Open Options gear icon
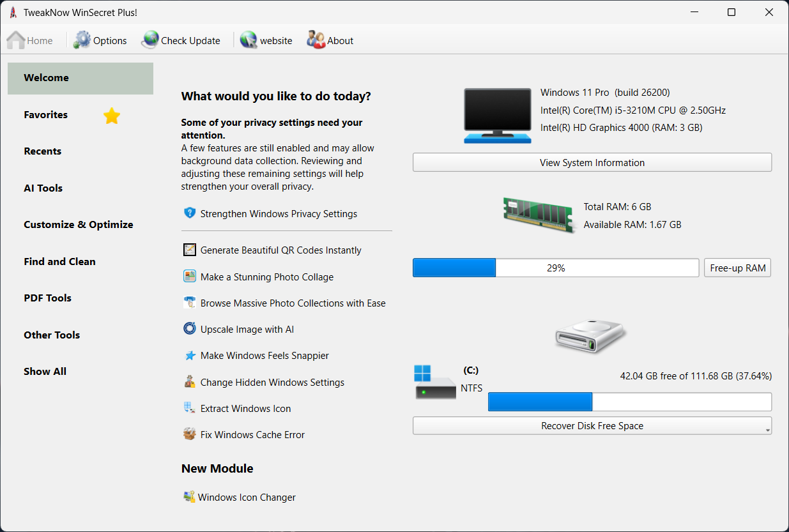The width and height of the screenshot is (789, 532). pos(82,40)
